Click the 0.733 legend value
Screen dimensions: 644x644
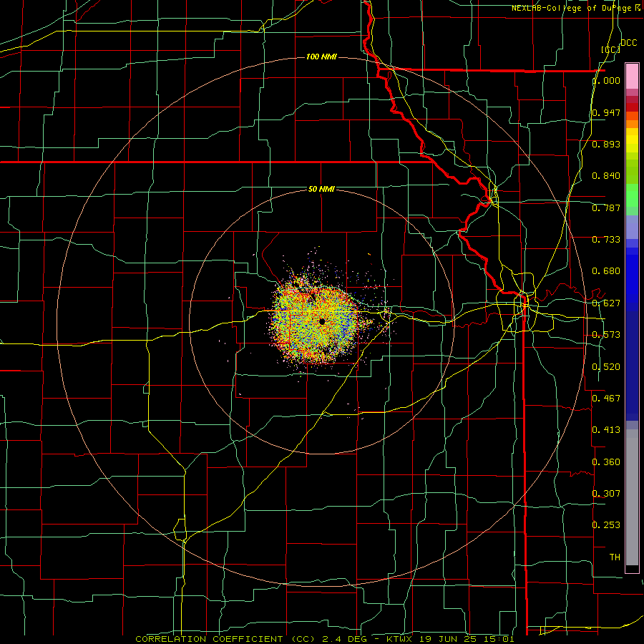coord(606,240)
